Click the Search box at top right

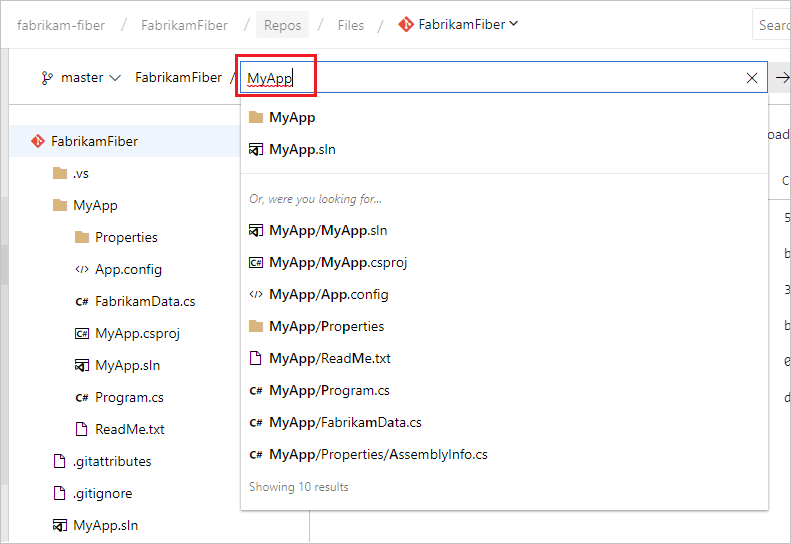point(771,25)
